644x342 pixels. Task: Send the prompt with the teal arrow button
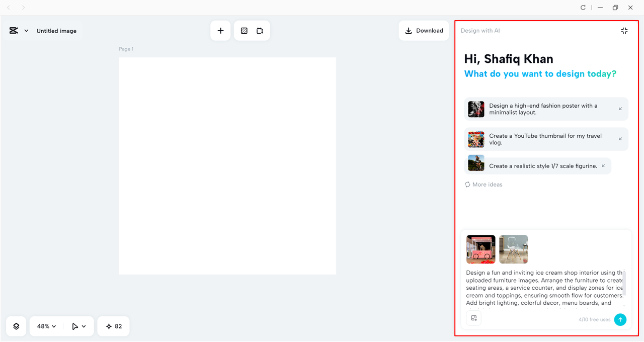pos(620,319)
